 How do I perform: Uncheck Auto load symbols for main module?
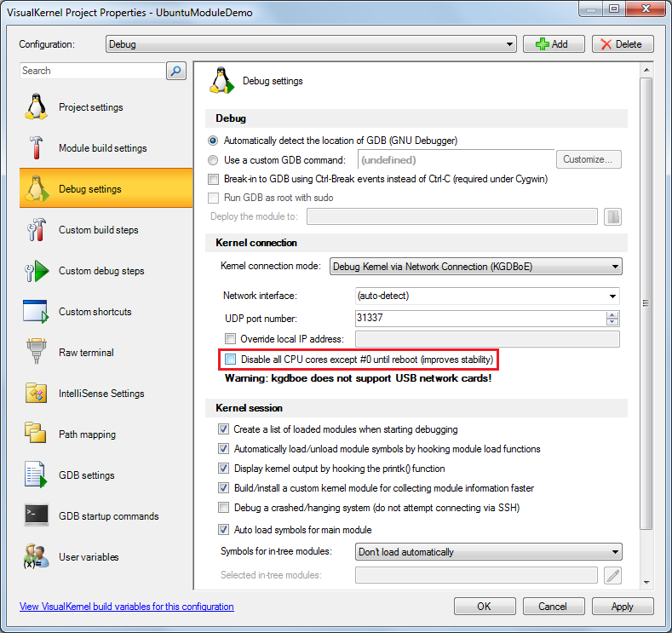coord(223,530)
